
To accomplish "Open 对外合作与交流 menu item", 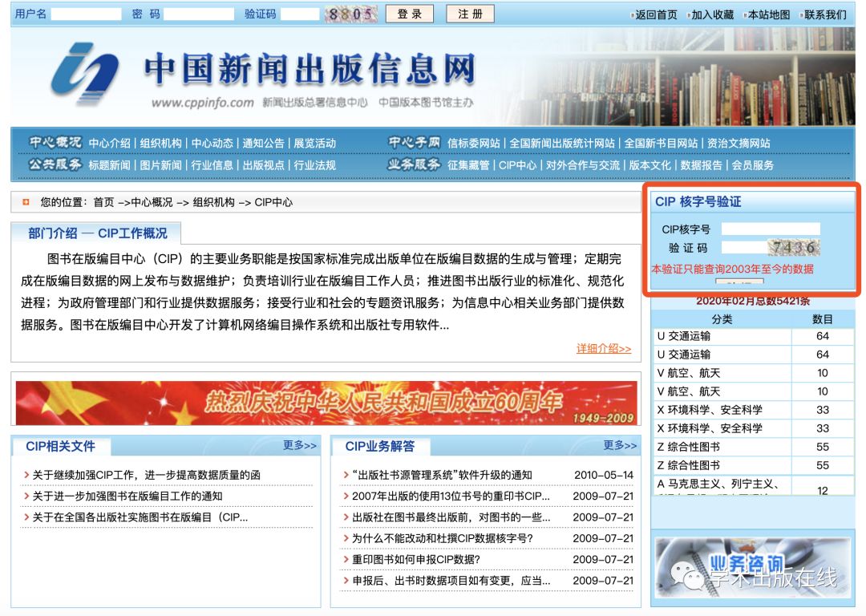I will click(583, 165).
